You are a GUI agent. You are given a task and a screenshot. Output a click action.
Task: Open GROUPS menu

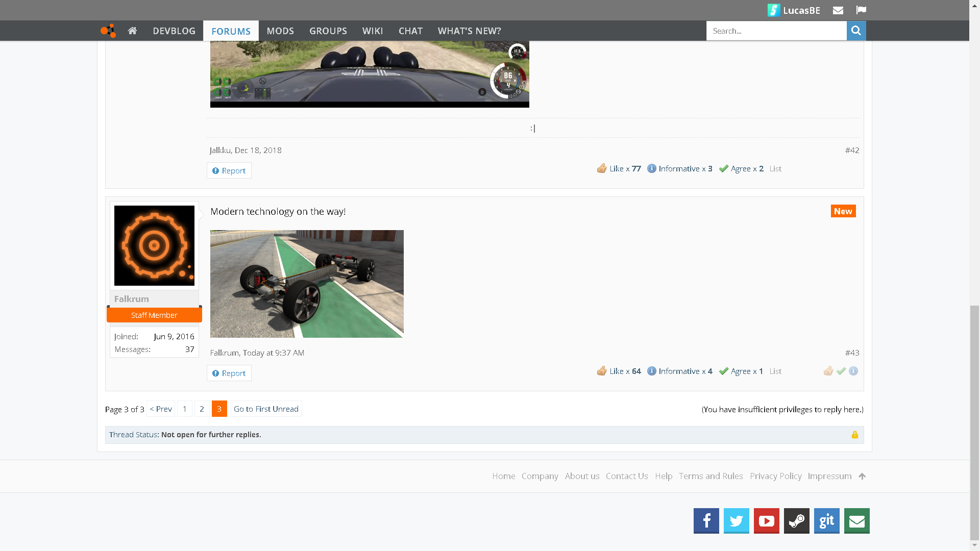tap(328, 31)
